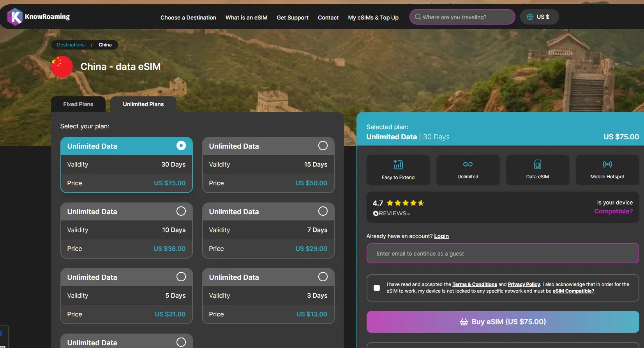Click the 4.7 star rating
This screenshot has width=644, height=348.
398,203
